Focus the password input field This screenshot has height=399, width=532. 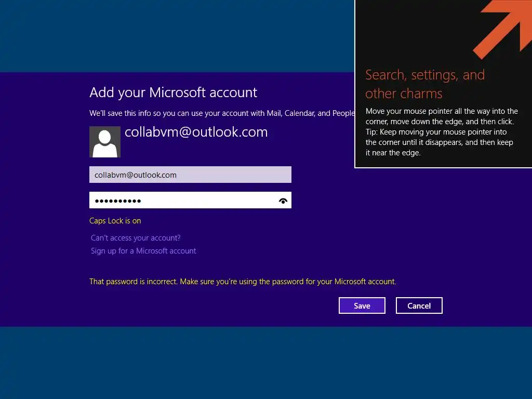tap(190, 200)
